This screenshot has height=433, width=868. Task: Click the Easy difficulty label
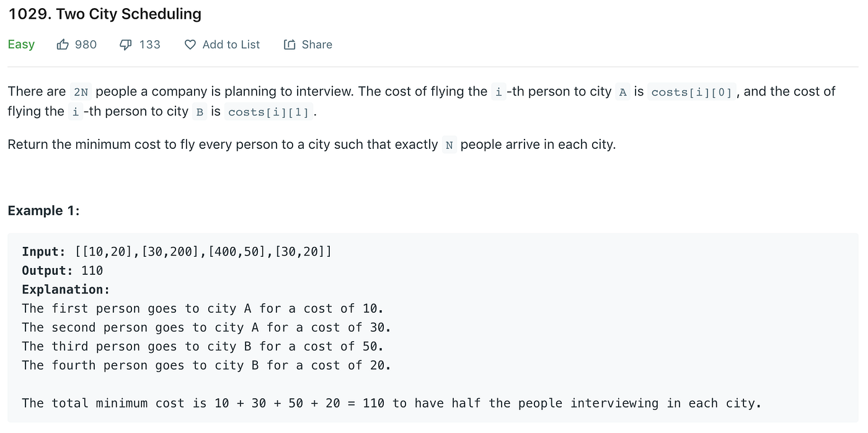coord(20,44)
